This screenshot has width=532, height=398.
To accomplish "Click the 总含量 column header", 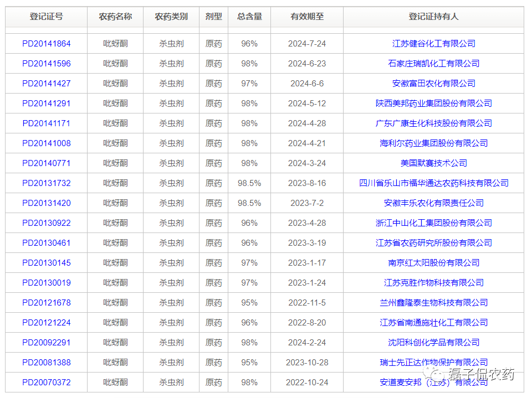I will 249,17.
